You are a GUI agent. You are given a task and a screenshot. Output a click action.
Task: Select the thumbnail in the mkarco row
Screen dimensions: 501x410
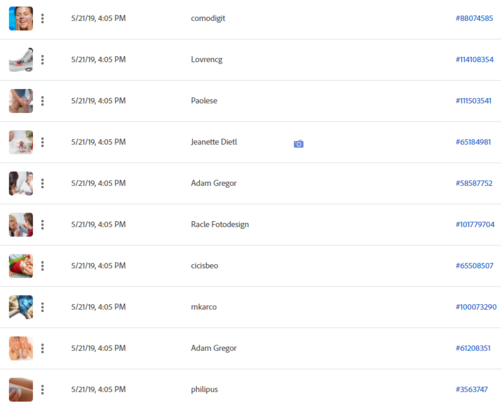tap(21, 307)
